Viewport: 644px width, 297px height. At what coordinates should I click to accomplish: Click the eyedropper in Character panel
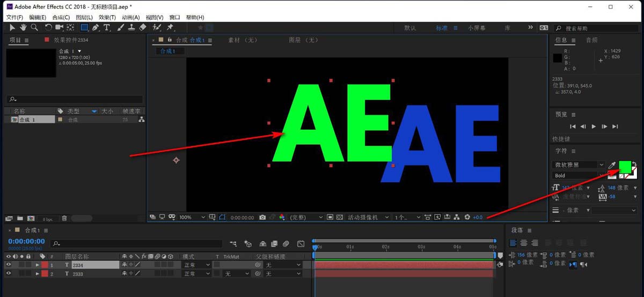pos(611,165)
